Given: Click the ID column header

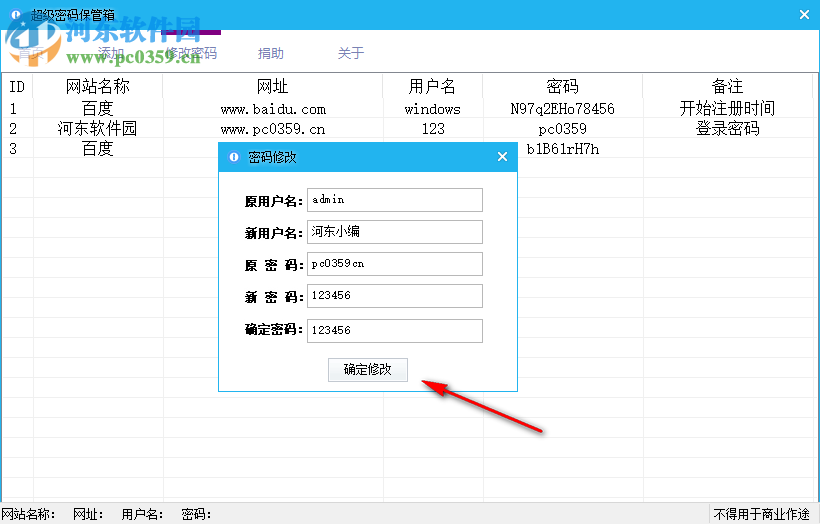Looking at the screenshot, I should pos(17,86).
